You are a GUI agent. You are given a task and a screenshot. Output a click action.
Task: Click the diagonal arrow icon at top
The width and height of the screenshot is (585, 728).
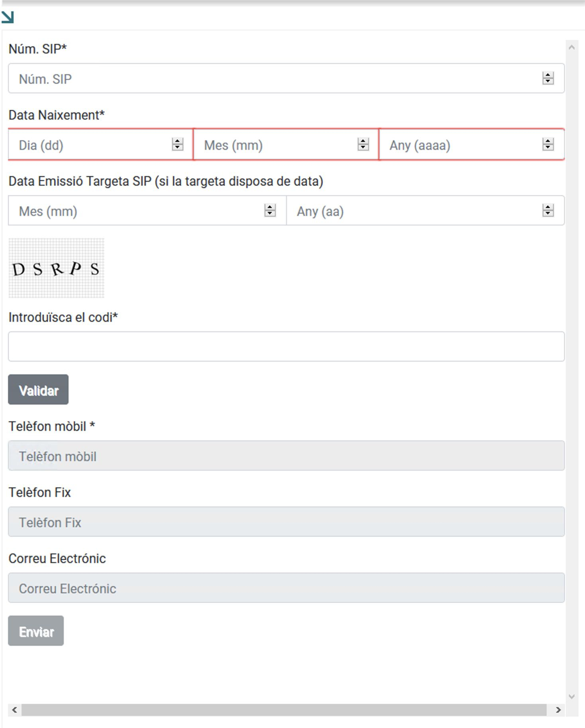8,17
